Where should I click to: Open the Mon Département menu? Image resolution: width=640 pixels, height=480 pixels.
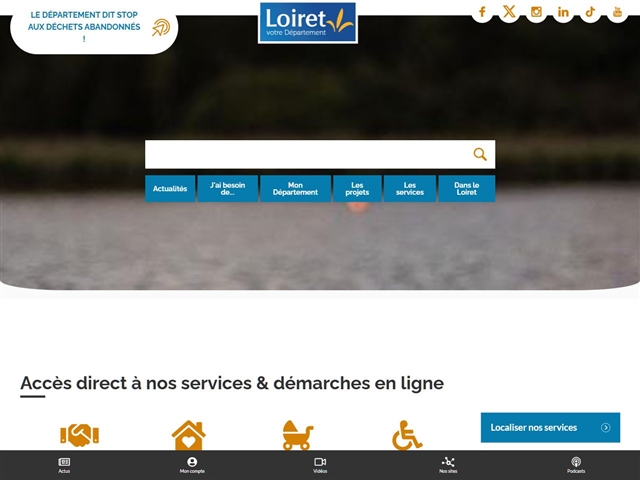click(x=295, y=189)
